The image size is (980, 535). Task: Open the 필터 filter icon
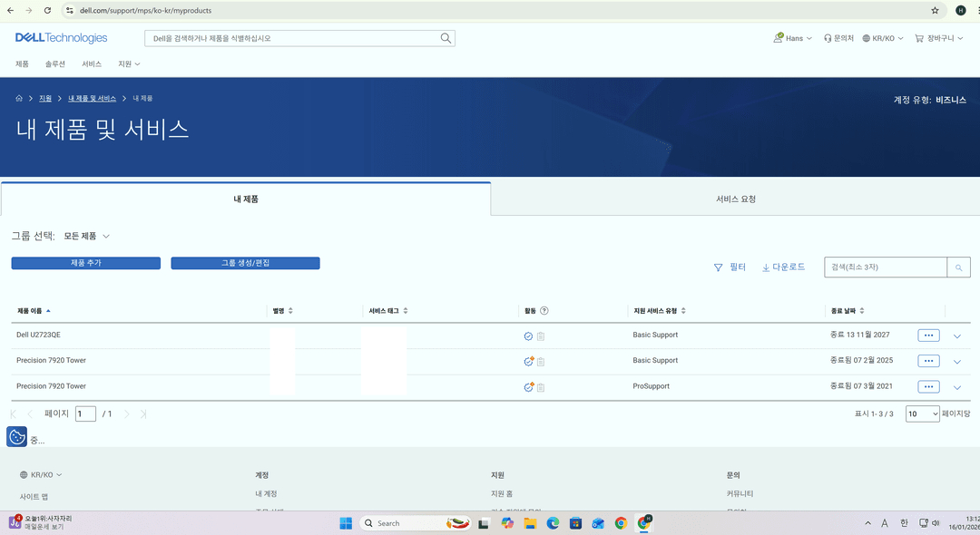(x=719, y=267)
